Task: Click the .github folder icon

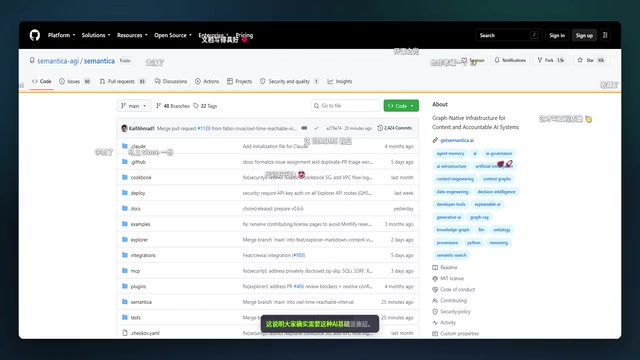Action: [x=125, y=162]
